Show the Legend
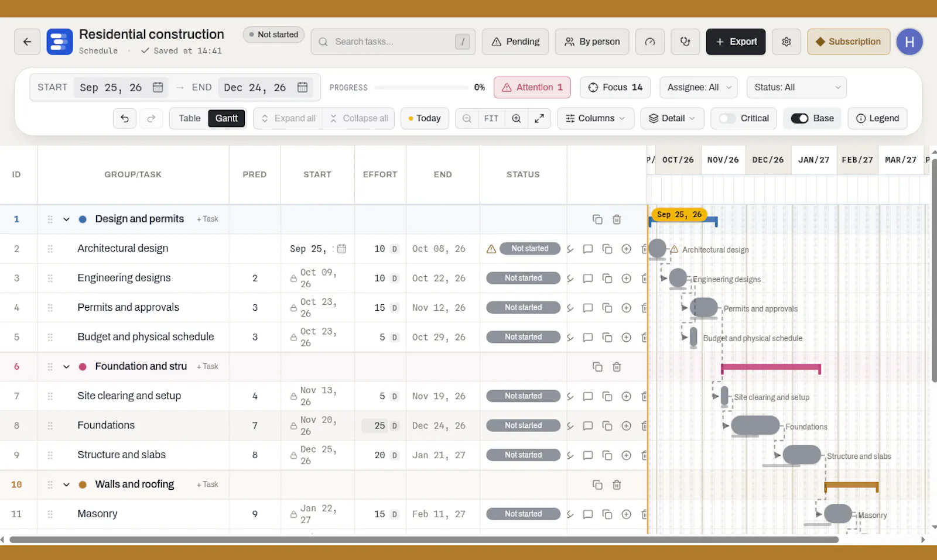 pos(877,118)
